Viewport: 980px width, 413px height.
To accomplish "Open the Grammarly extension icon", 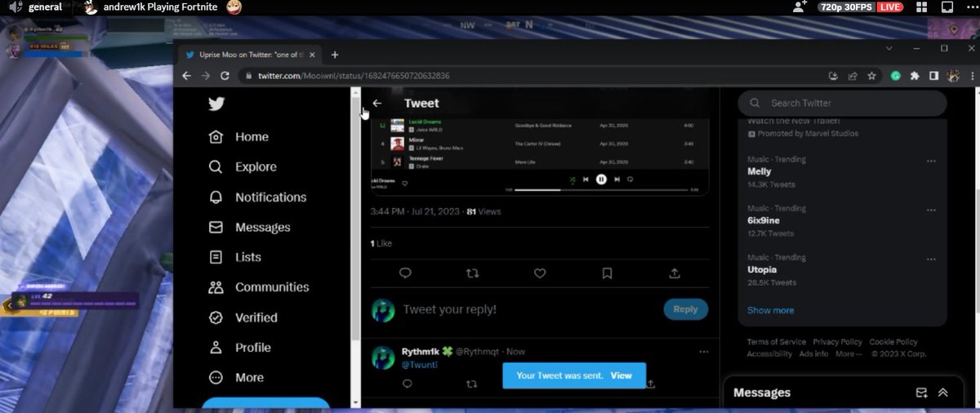I will (x=896, y=76).
